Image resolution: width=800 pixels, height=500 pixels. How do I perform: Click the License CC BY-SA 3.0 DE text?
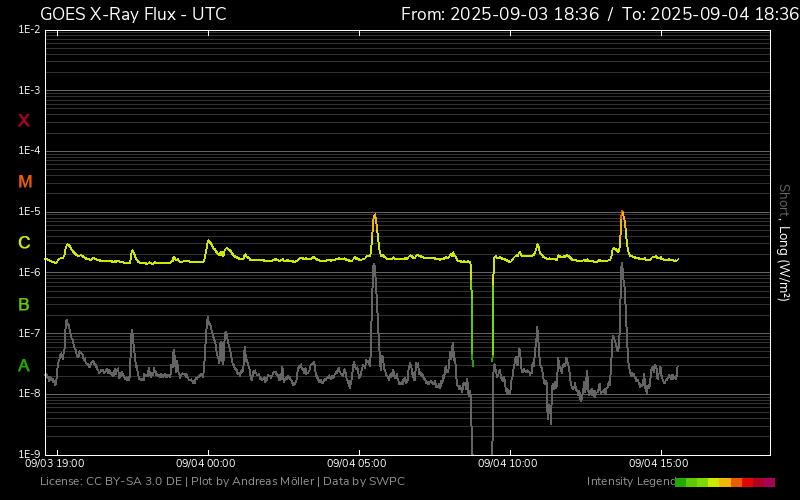click(113, 482)
